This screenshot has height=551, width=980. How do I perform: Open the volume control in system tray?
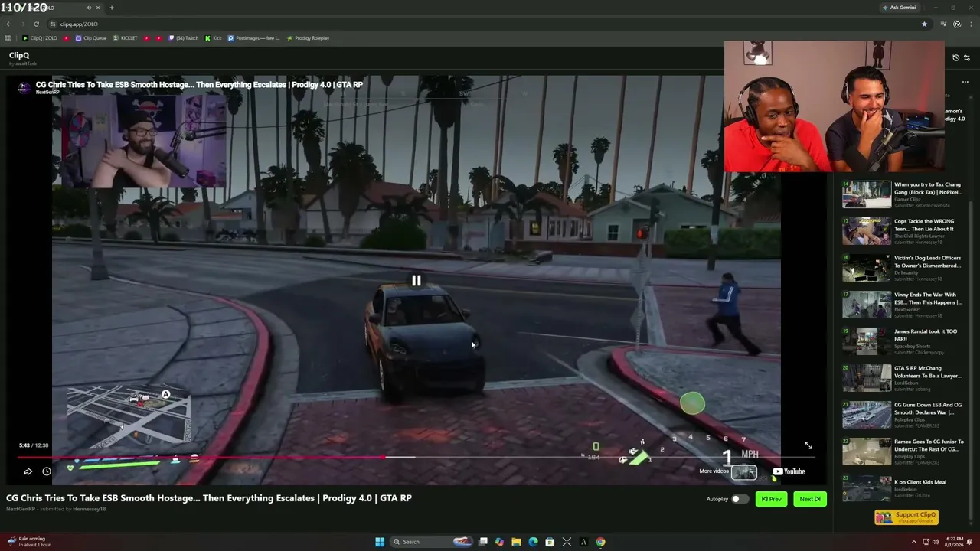tap(936, 542)
